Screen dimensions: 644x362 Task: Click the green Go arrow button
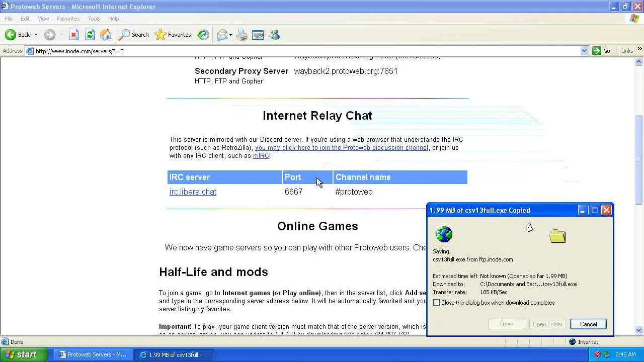601,51
